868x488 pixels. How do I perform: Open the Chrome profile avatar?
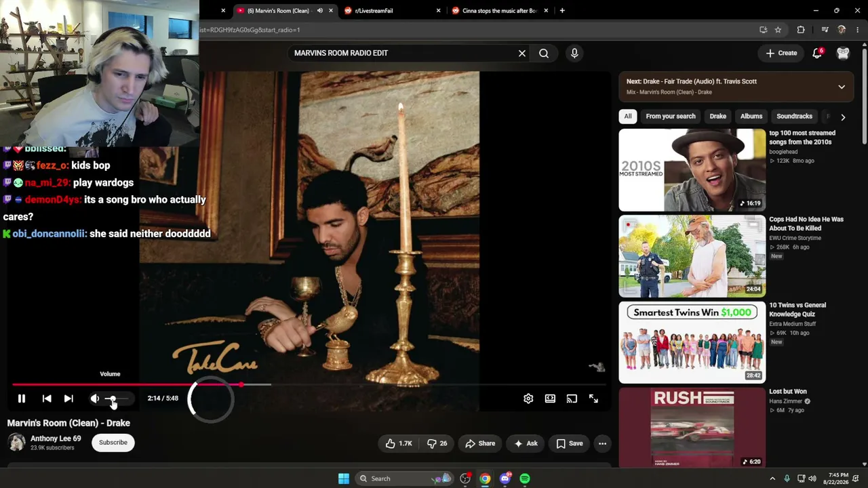coord(842,30)
